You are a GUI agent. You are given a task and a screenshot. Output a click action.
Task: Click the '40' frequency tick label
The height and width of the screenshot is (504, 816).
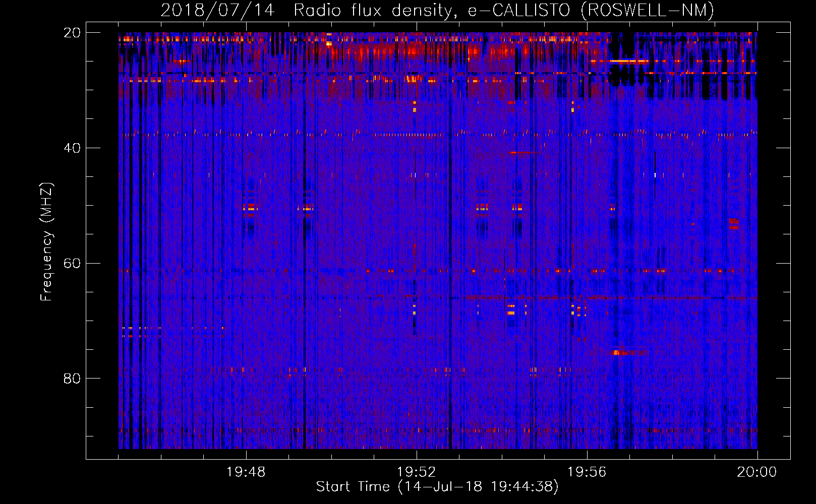(72, 148)
